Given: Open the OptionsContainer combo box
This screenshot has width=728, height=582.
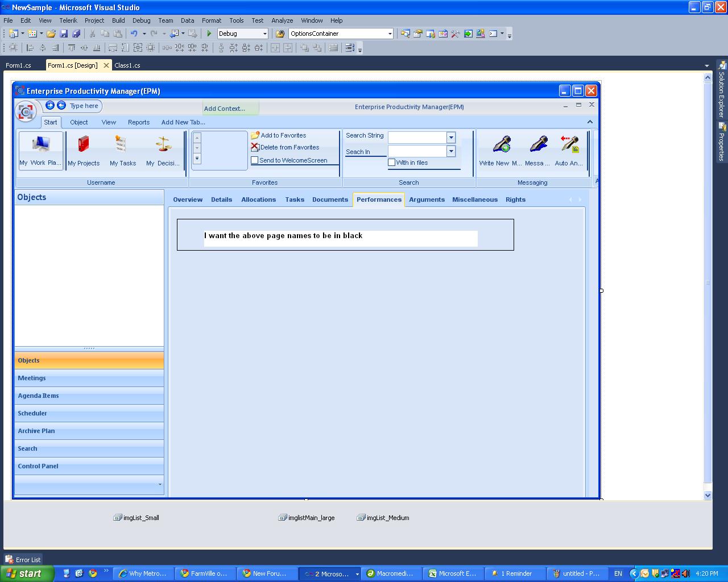Looking at the screenshot, I should 341,34.
